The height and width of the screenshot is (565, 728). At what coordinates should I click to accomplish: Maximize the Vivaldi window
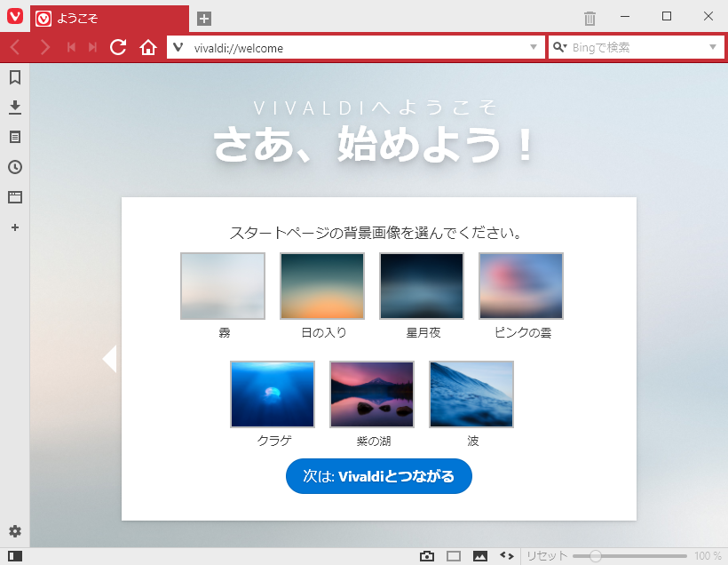tap(666, 17)
